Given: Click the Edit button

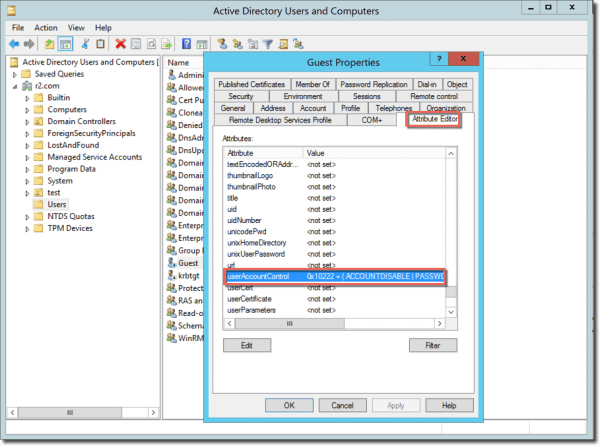Looking at the screenshot, I should (247, 345).
